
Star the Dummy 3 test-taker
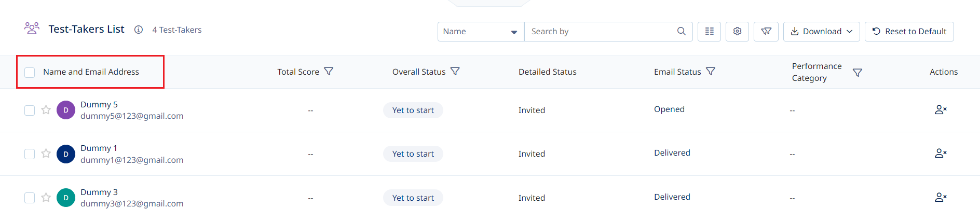point(46,198)
